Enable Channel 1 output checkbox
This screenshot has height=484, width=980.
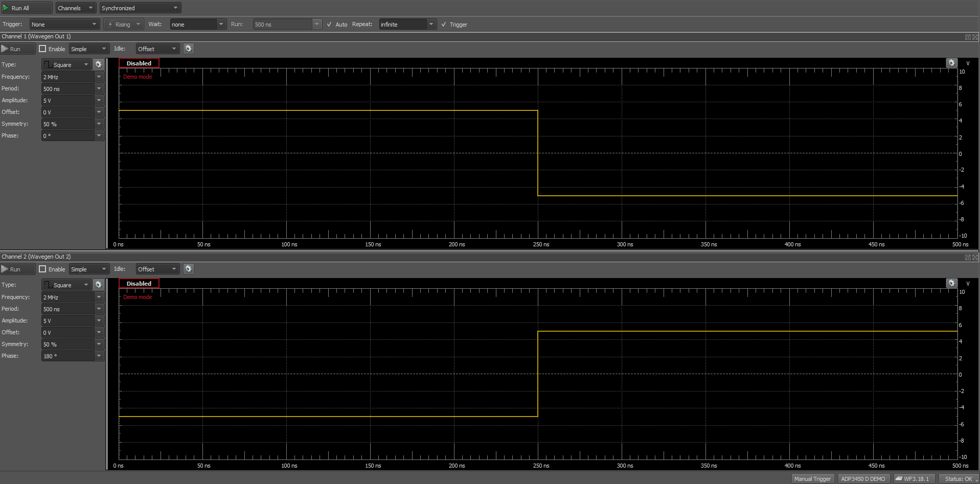[42, 49]
